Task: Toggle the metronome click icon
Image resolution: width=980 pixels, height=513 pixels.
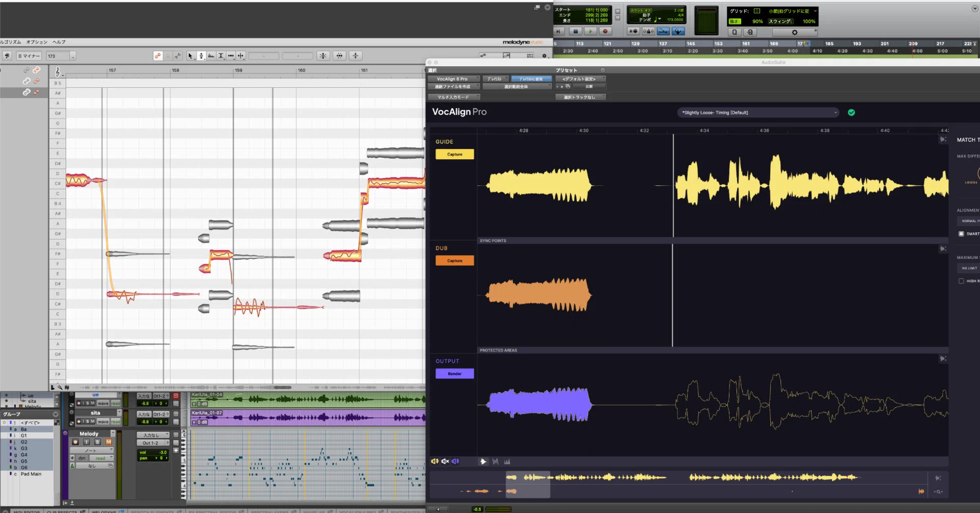Action: [648, 31]
